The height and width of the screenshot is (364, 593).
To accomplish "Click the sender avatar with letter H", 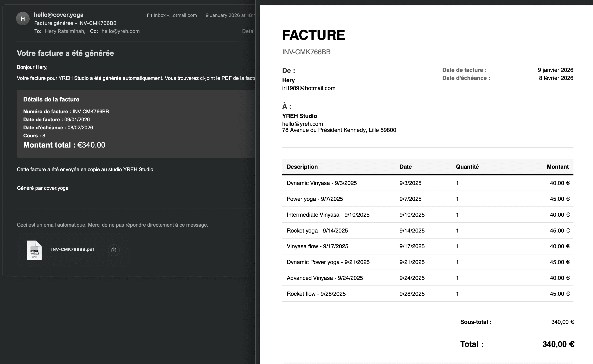I will pos(23,19).
